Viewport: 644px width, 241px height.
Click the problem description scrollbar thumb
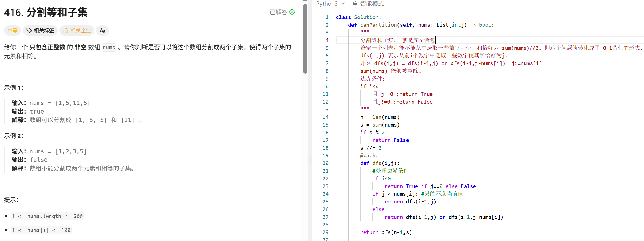coord(305,38)
